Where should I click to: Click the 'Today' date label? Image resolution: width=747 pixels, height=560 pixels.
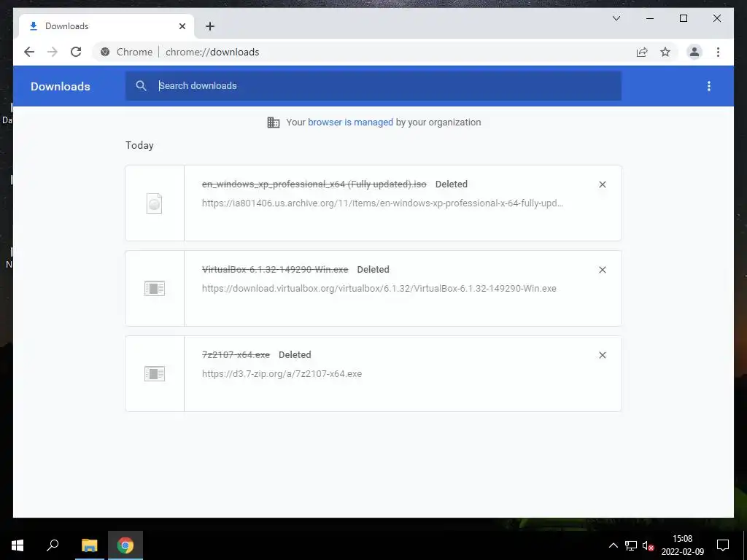(x=139, y=145)
